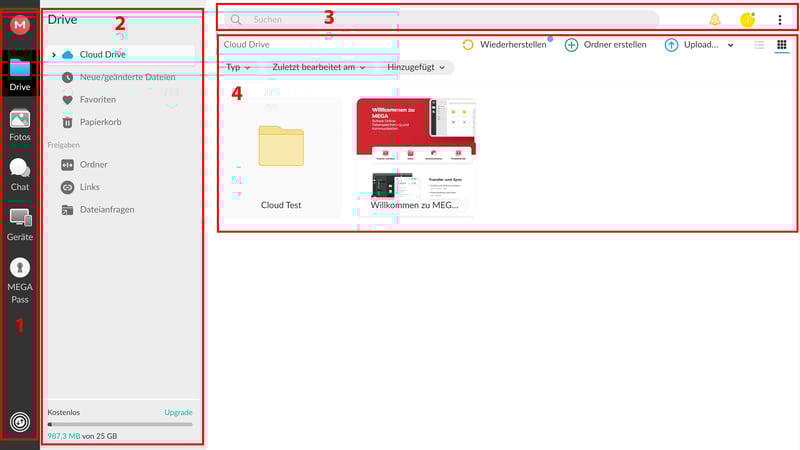This screenshot has width=800, height=450.
Task: Click the Dateianfragen folder icon
Action: pos(67,210)
